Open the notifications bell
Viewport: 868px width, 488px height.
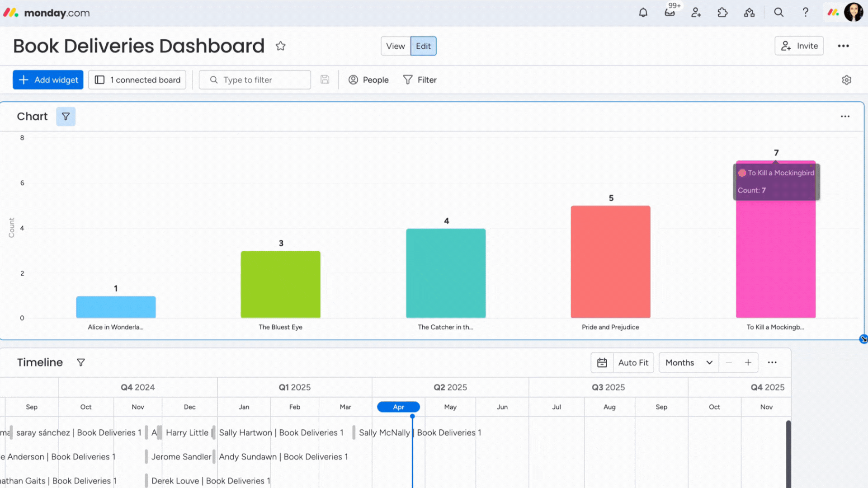643,13
